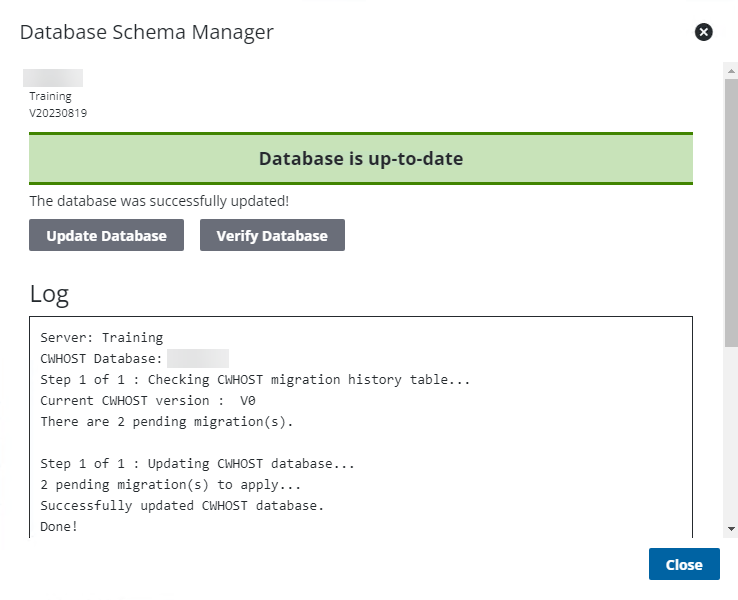Click the dialog's vertical scrollbar thumb
This screenshot has height=600, width=738.
tap(731, 210)
